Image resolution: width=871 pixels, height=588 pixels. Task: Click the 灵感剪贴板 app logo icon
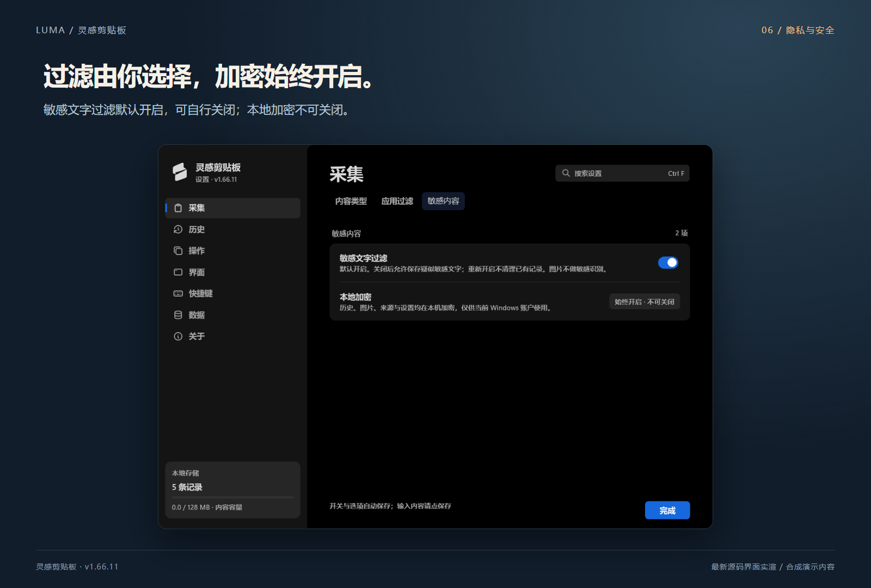[180, 172]
